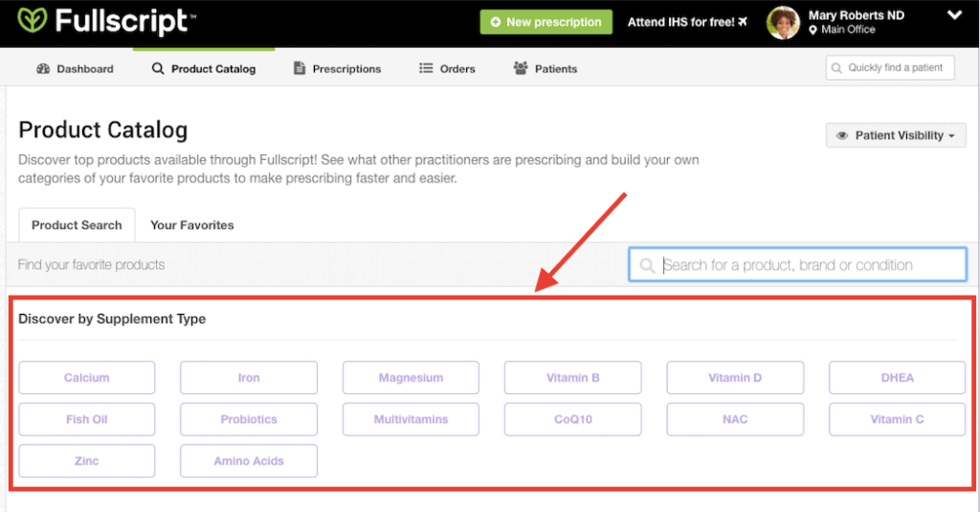Click the magnifier icon in patient search

click(836, 68)
